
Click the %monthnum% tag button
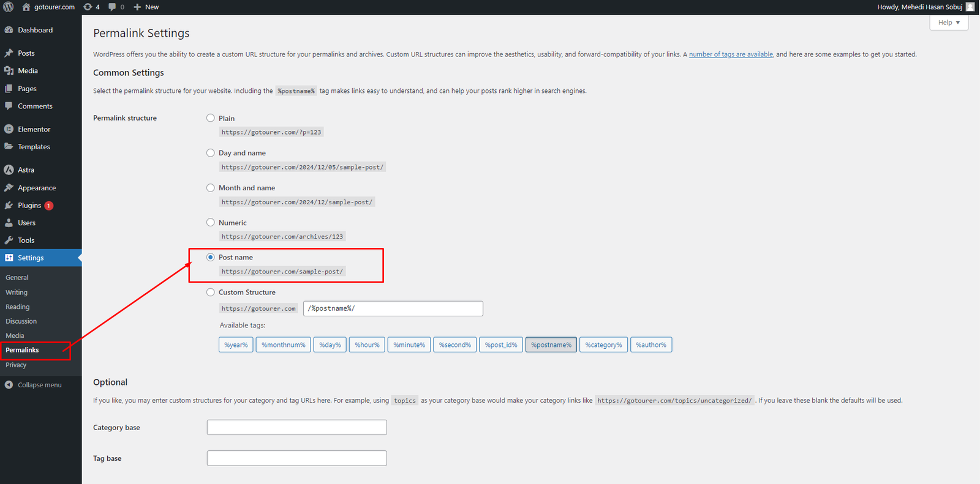click(x=284, y=345)
